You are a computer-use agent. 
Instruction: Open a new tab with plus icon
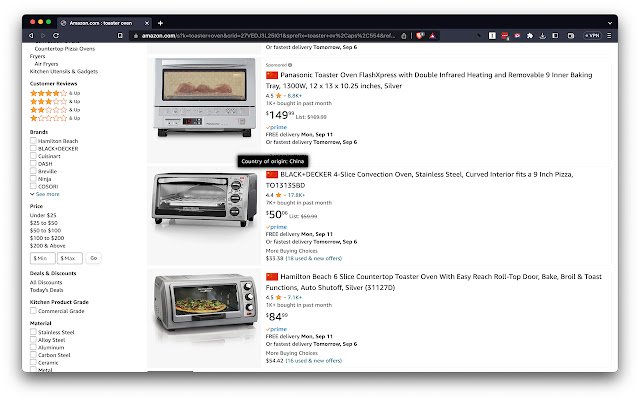pos(160,23)
